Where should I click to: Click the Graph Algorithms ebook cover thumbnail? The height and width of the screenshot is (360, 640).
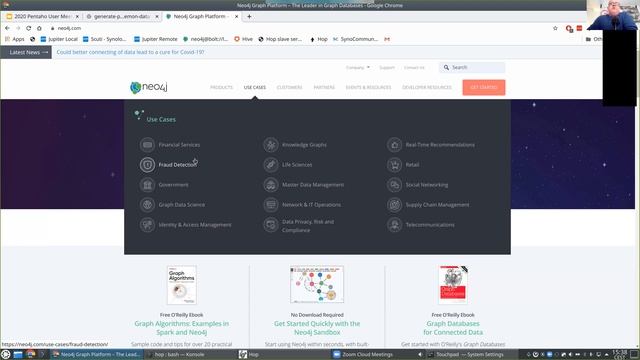click(182, 285)
